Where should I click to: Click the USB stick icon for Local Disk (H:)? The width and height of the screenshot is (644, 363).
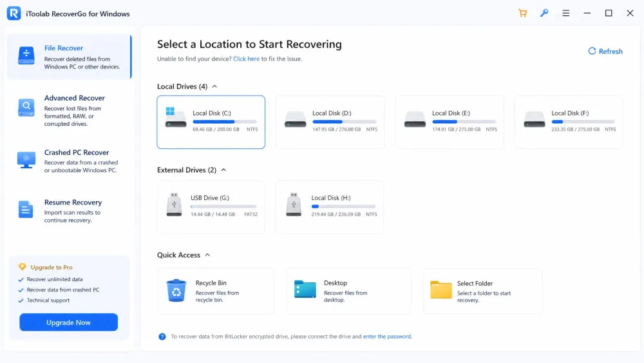294,204
